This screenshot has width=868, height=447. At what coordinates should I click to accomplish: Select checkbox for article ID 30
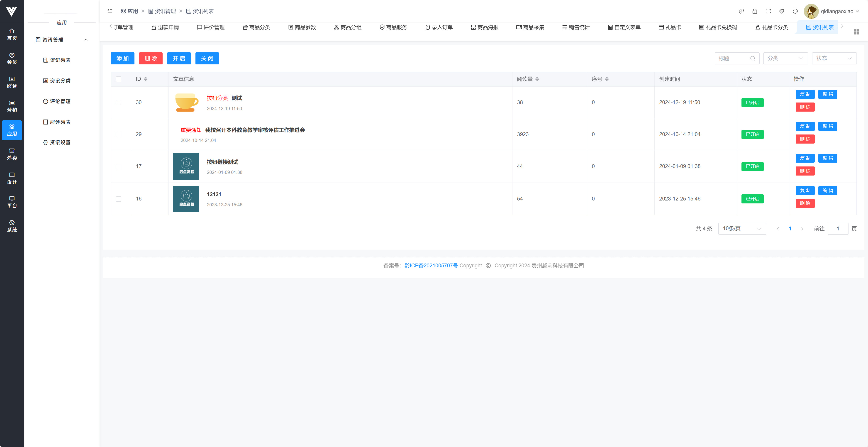pos(119,103)
